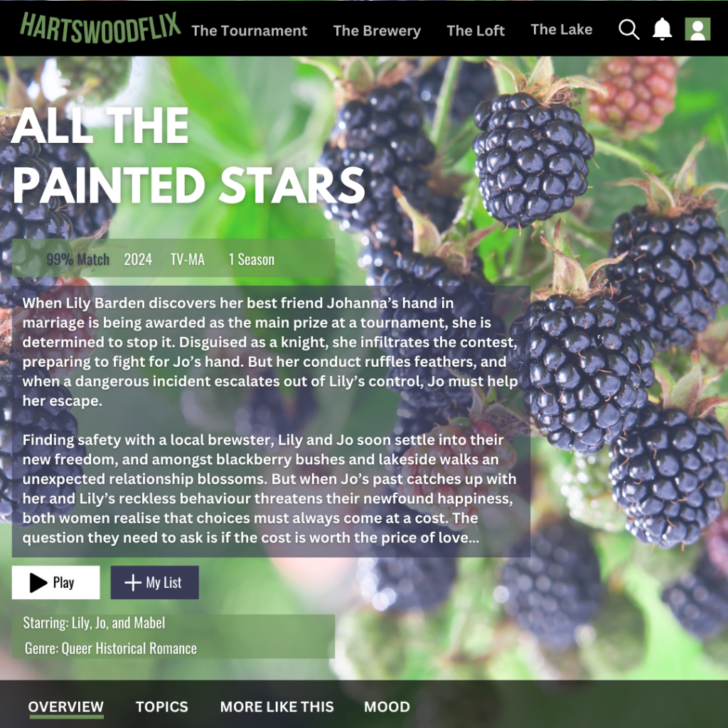Click the Queer Historical Romance genre
Image resolution: width=728 pixels, height=728 pixels.
tap(129, 648)
